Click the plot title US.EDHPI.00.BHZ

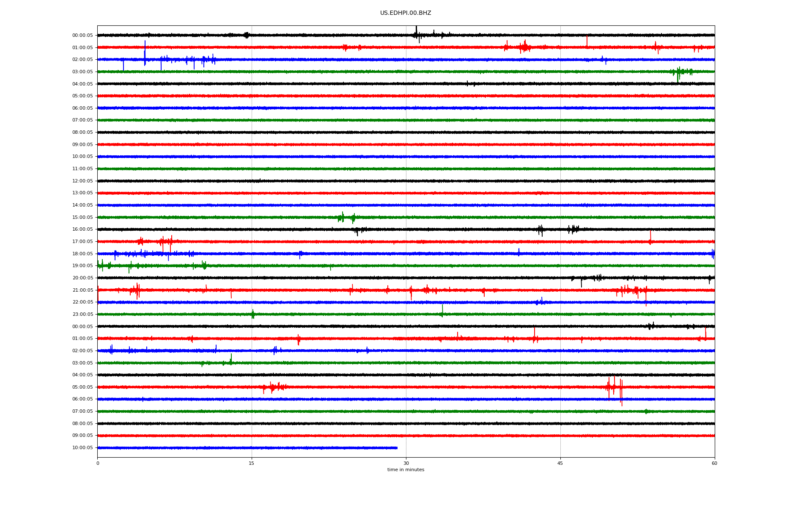(x=406, y=13)
